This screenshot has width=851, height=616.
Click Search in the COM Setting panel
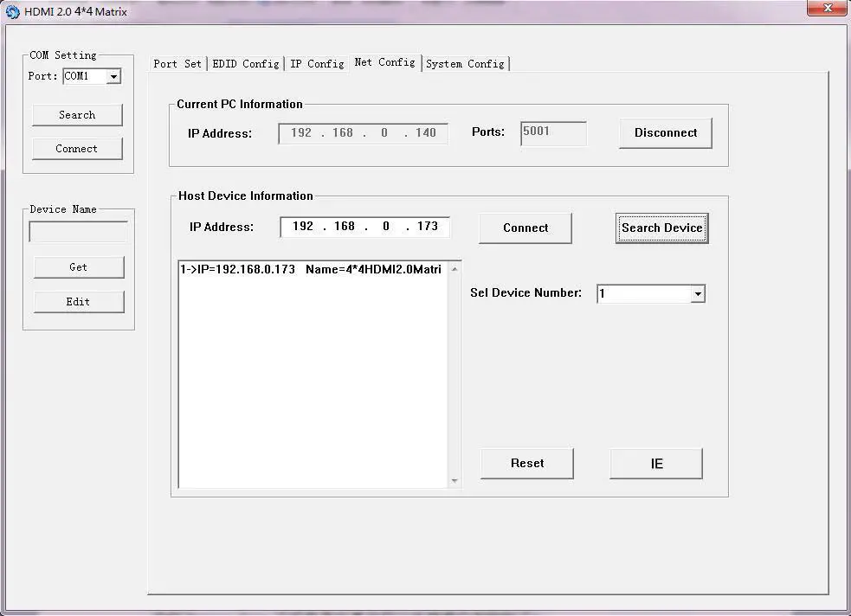76,114
